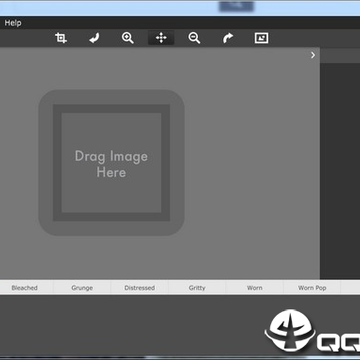Click the rotate right arrow icon
The width and height of the screenshot is (360, 360).
pos(228,38)
